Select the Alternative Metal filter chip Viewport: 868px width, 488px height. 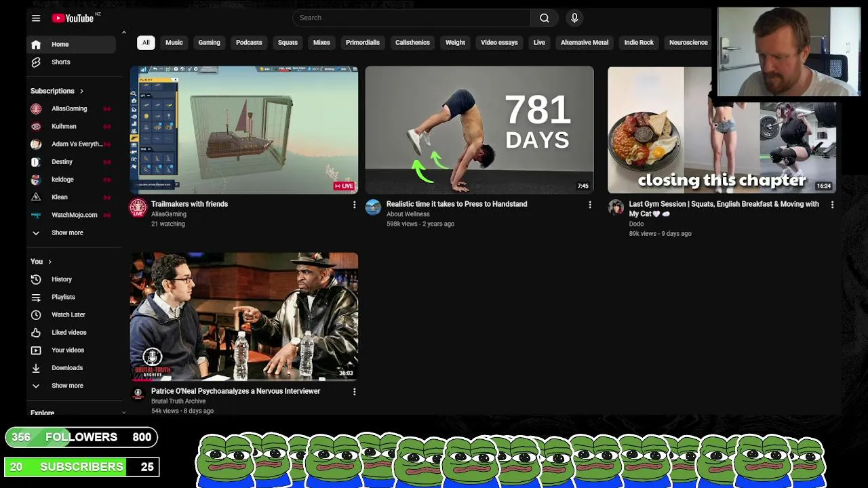click(585, 42)
